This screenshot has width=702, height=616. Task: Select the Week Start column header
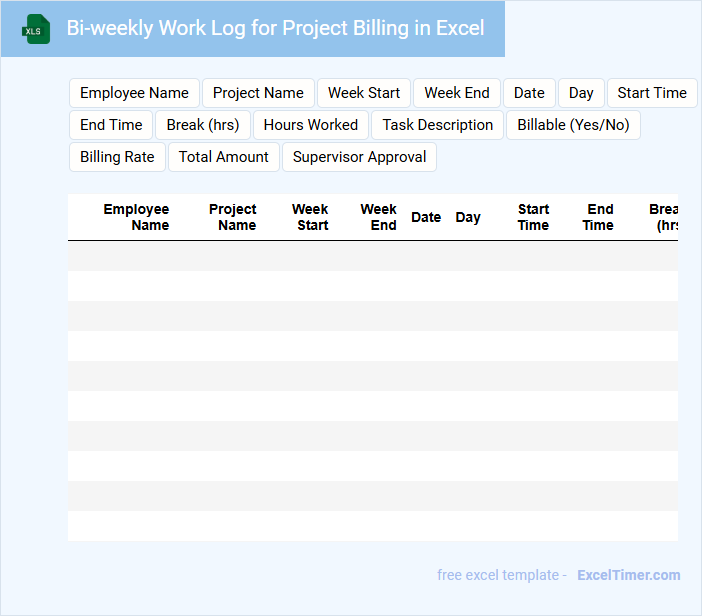pyautogui.click(x=311, y=217)
